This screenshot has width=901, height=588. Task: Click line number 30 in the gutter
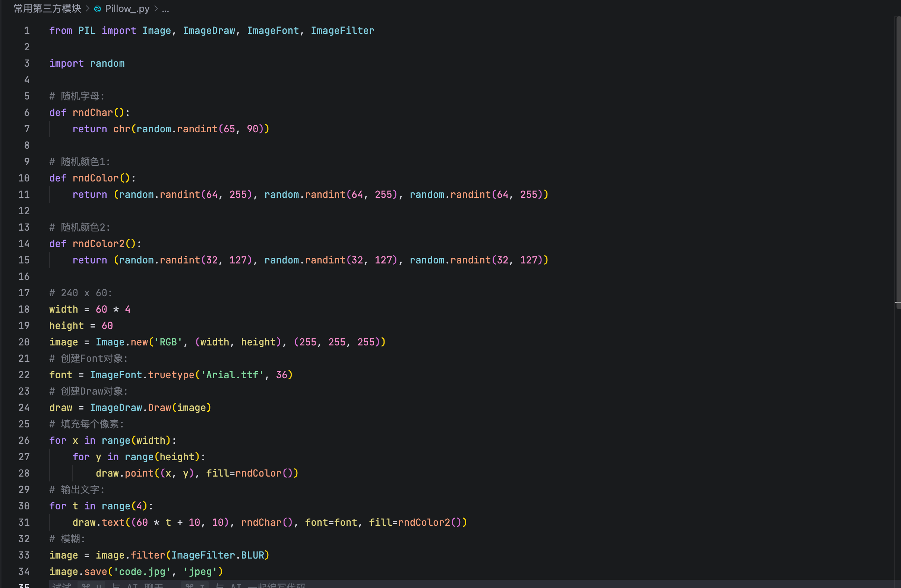tap(24, 506)
